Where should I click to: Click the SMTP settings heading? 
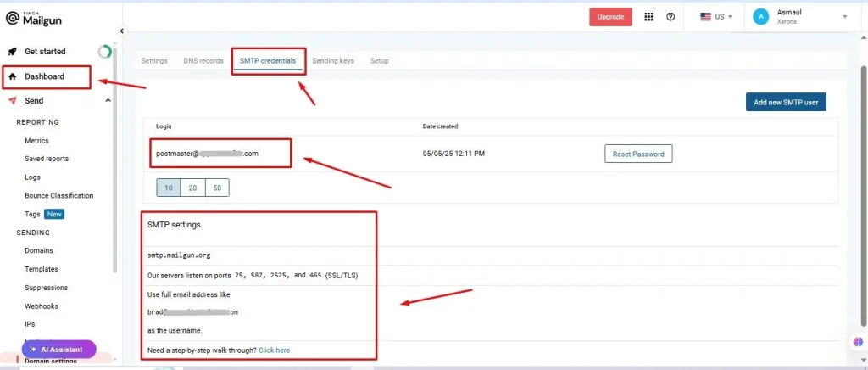[174, 225]
